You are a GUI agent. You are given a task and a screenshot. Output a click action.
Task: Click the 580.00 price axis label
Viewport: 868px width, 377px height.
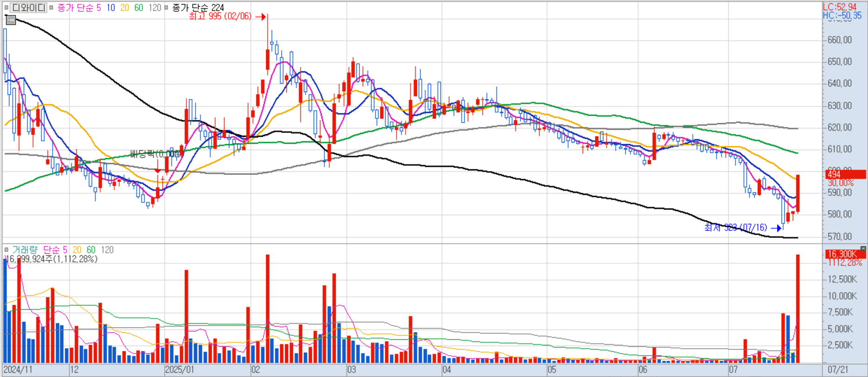(840, 215)
